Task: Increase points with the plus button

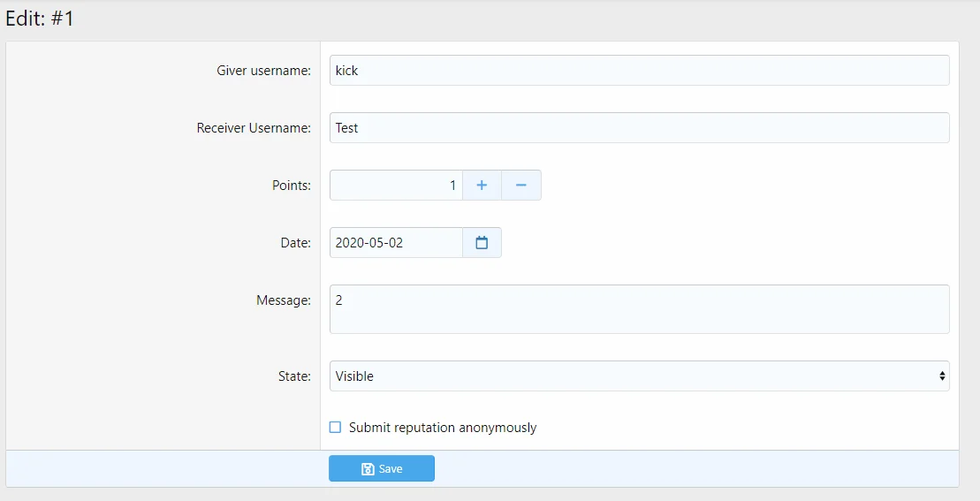Action: (482, 185)
